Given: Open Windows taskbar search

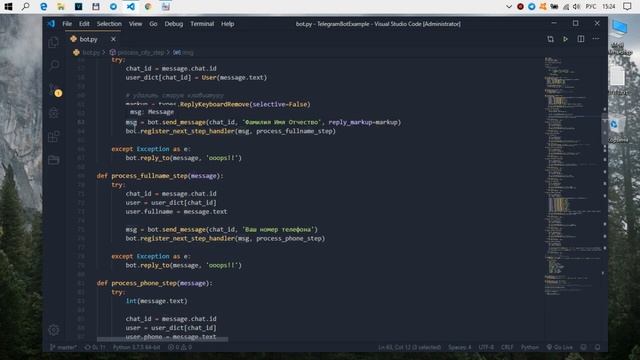Looking at the screenshot, I should tap(25, 7).
